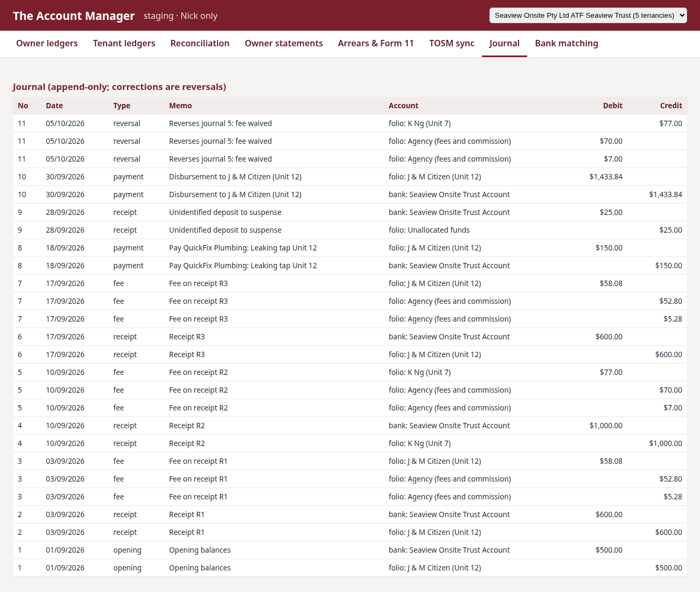Click the $1,000.00 debit for Receipt R2
This screenshot has height=592, width=700.
606,426
